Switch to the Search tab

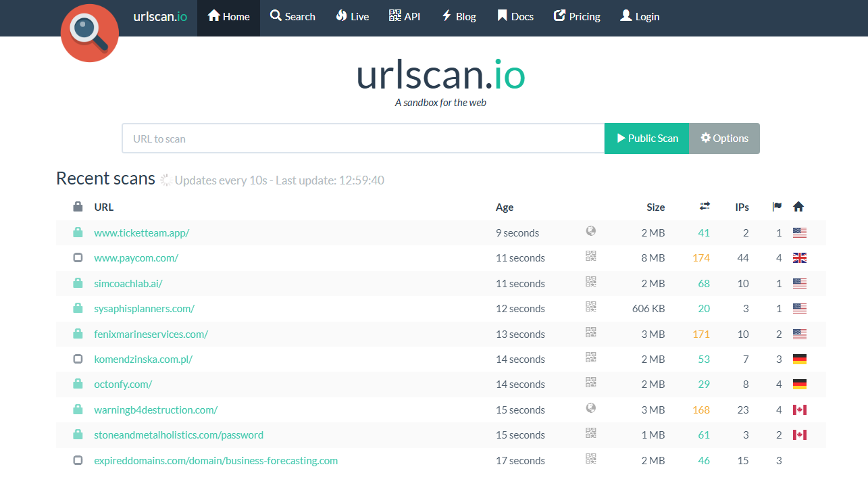point(292,16)
